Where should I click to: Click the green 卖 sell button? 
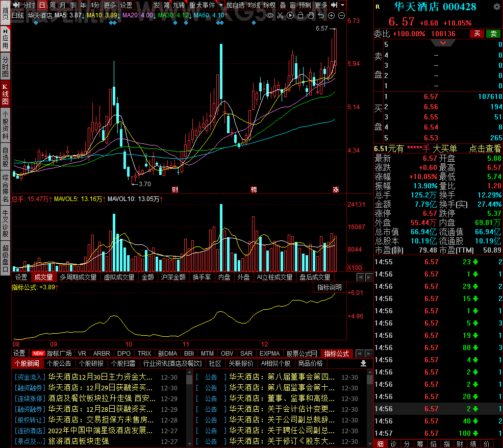tap(493, 34)
